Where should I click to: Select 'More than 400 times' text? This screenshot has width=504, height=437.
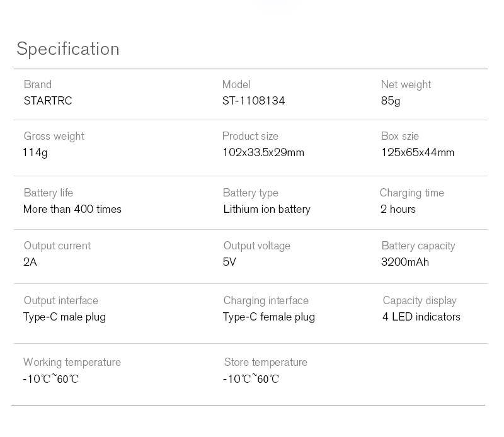point(72,209)
